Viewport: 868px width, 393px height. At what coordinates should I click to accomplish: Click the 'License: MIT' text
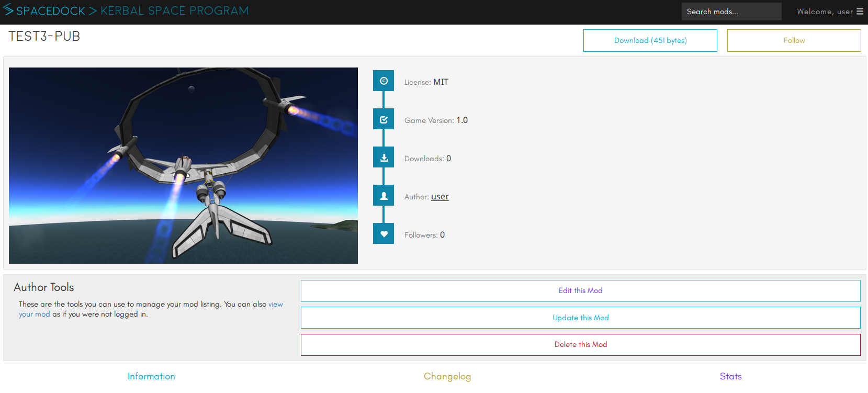[x=426, y=82]
